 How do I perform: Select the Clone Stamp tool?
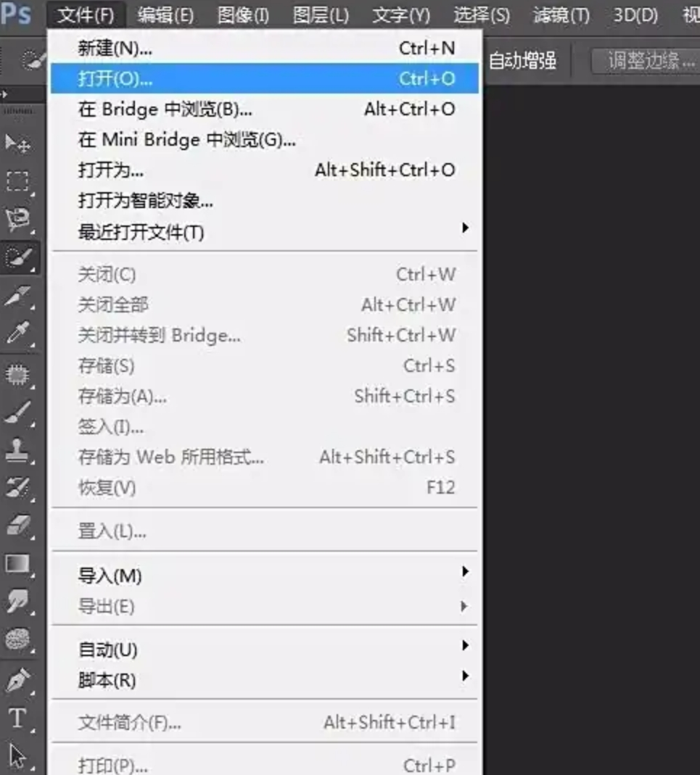tap(18, 449)
